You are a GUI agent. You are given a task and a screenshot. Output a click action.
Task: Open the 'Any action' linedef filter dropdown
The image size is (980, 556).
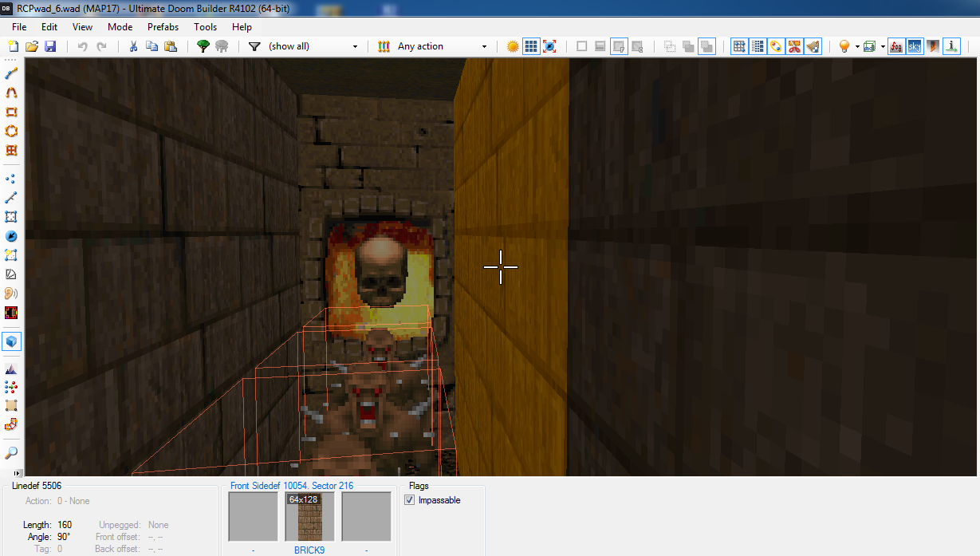(x=442, y=46)
